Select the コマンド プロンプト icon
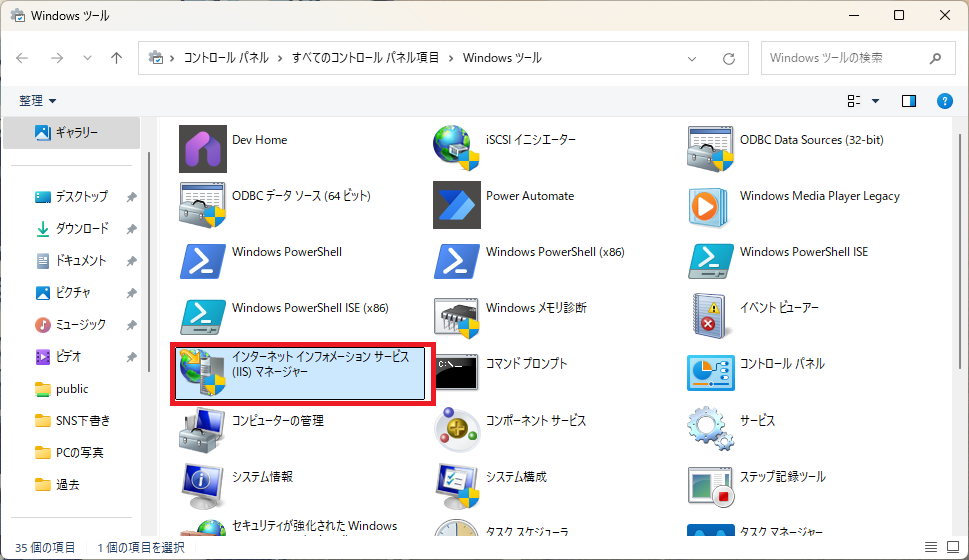Screen dimensions: 969x560 coord(457,372)
